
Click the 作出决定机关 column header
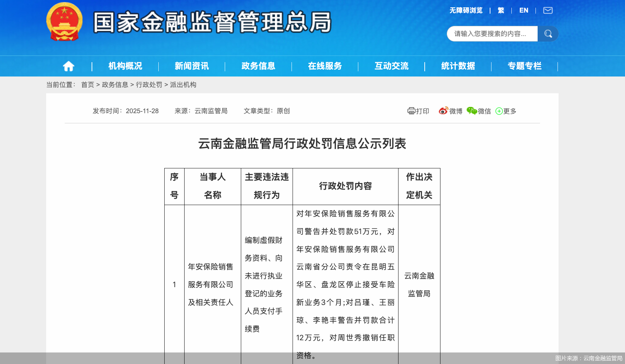tap(419, 186)
